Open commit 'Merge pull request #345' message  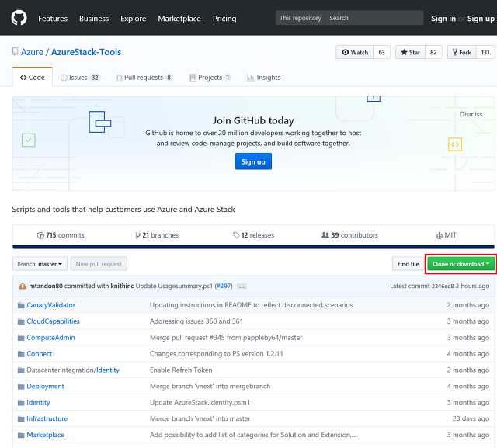(226, 338)
